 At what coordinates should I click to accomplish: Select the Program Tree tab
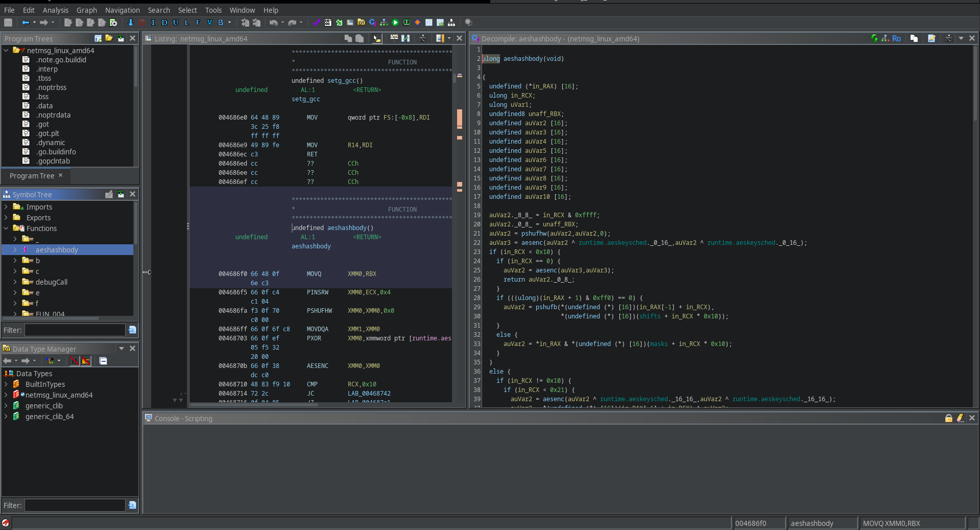[32, 176]
